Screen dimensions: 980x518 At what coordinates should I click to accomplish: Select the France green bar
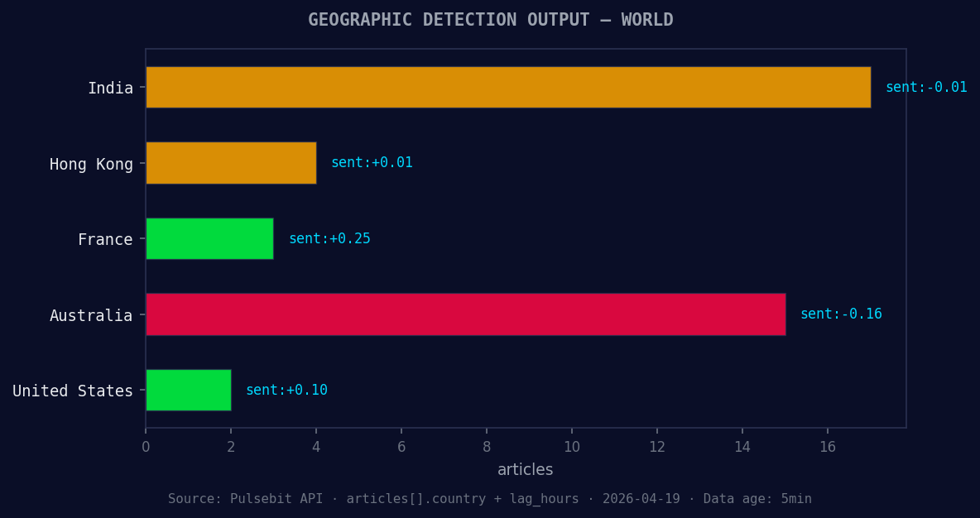coord(209,238)
